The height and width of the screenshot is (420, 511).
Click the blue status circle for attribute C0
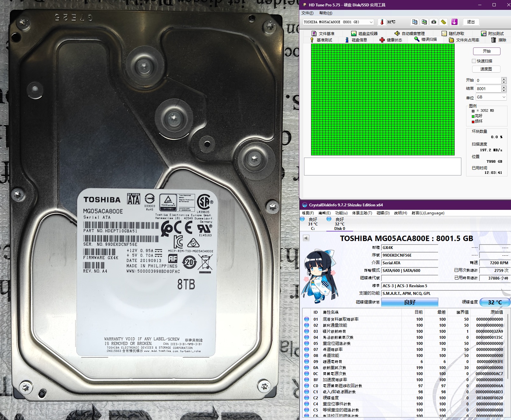tap(307, 386)
